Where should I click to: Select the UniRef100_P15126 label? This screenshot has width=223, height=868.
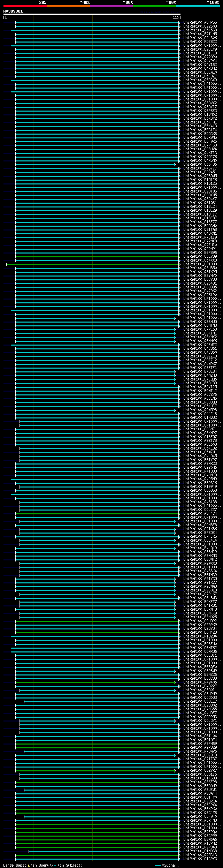[x=200, y=180]
